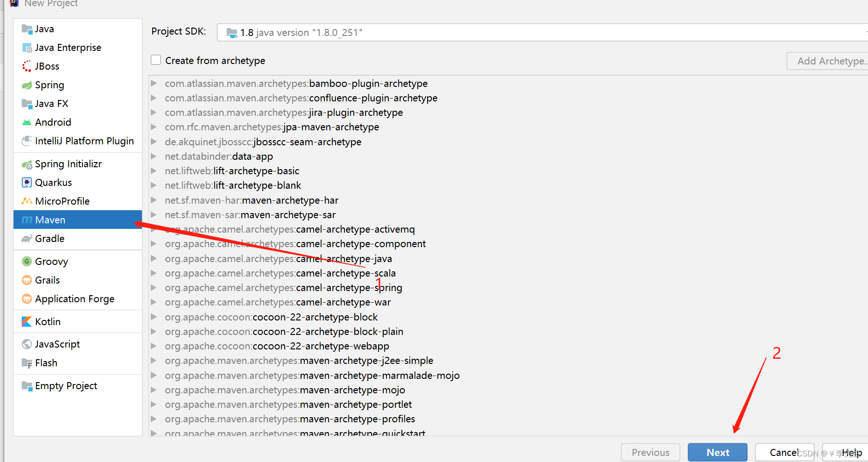868x462 pixels.
Task: Enable the Create from archetype checkbox
Action: pos(156,60)
